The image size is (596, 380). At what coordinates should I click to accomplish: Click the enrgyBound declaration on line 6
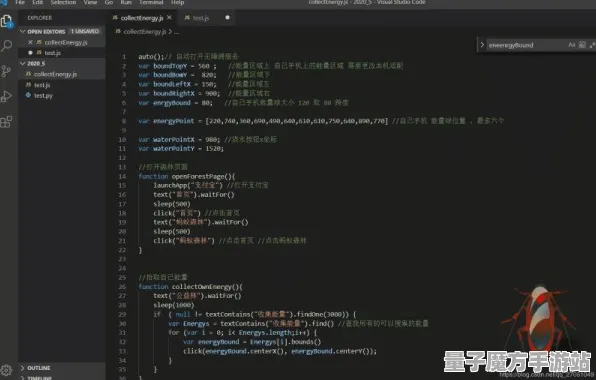[x=175, y=103]
